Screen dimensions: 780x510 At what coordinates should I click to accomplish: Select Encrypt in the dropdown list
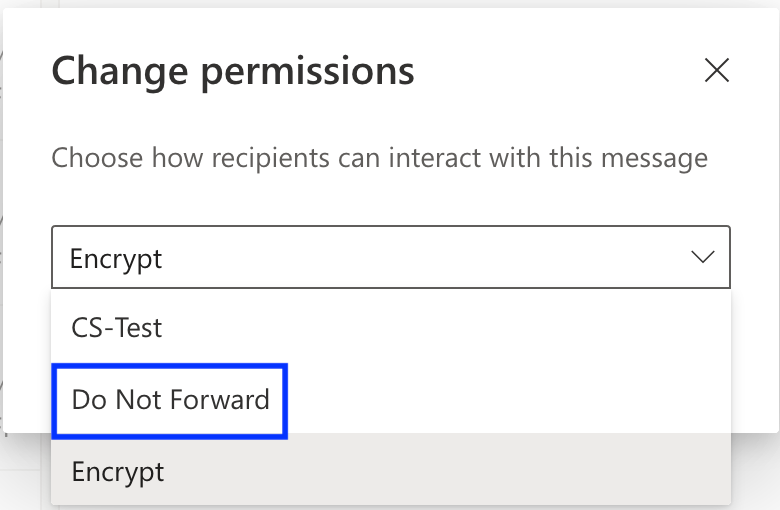coord(118,471)
